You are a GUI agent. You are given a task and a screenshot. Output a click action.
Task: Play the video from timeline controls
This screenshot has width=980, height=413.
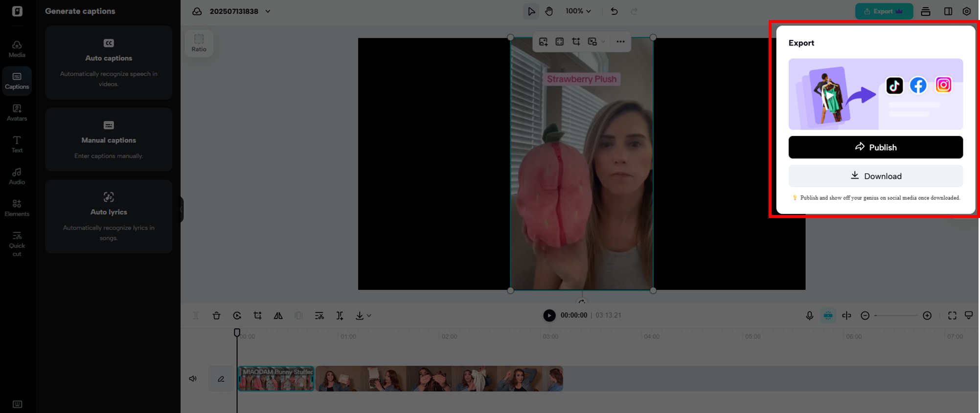[x=549, y=316]
